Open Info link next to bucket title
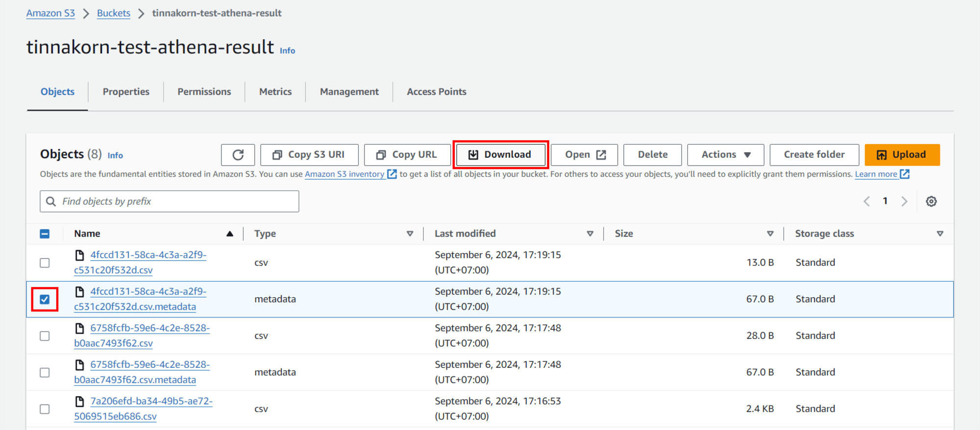This screenshot has width=980, height=430. (287, 50)
